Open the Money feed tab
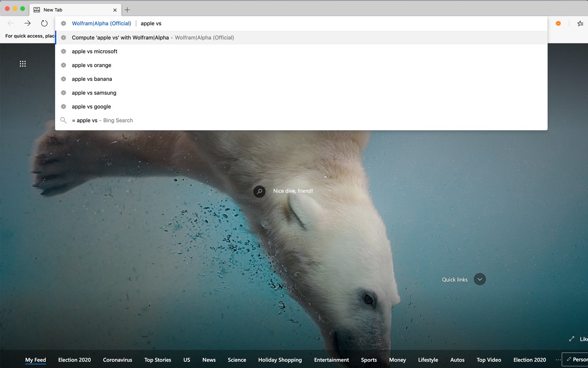The width and height of the screenshot is (588, 368). [397, 360]
